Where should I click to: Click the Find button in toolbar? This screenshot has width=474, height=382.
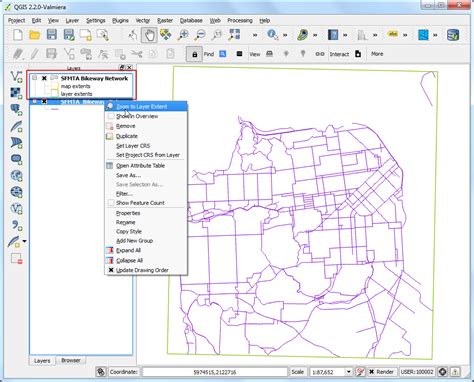coord(209,54)
